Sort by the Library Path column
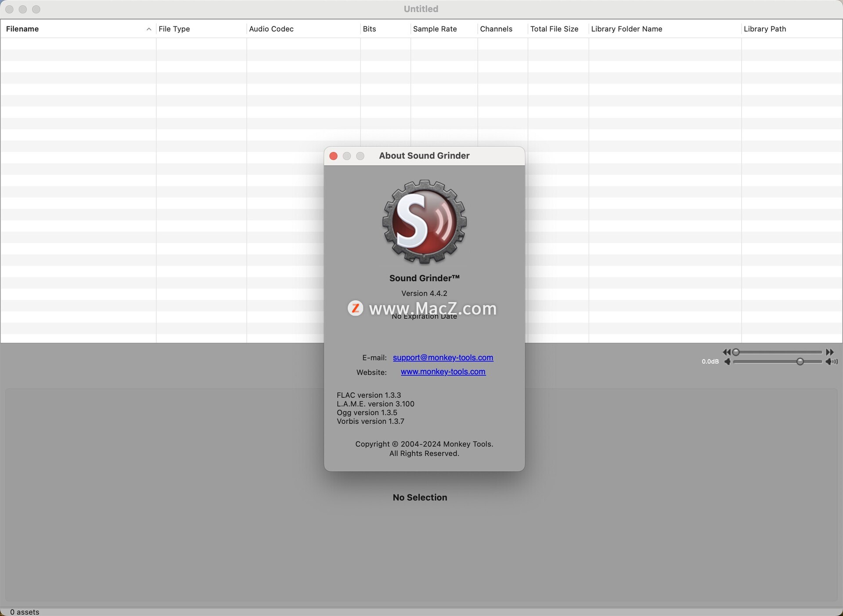 tap(792, 29)
